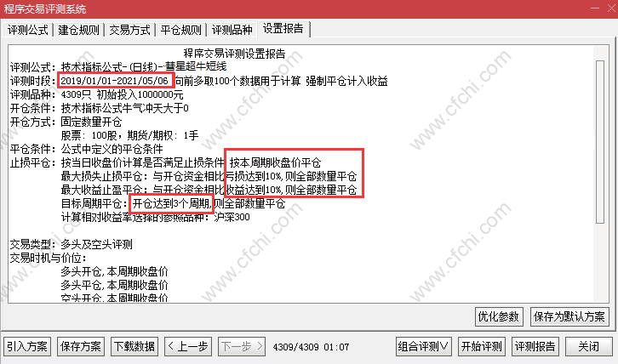Click the 下一步 button
The width and height of the screenshot is (618, 364).
click(242, 347)
